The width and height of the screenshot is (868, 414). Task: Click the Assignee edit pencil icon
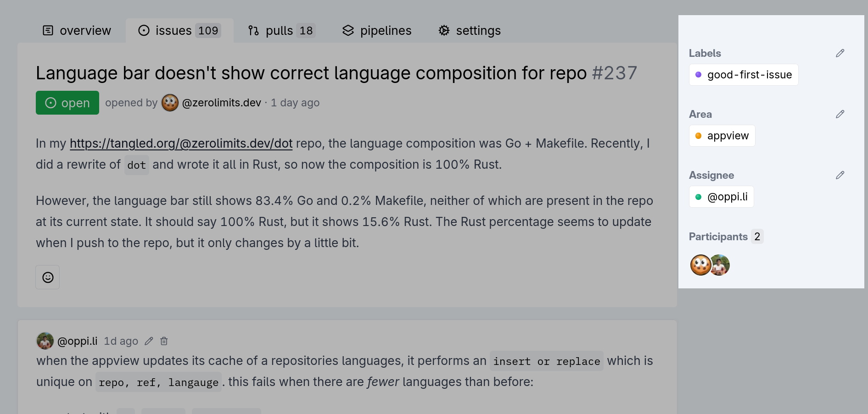pos(840,175)
